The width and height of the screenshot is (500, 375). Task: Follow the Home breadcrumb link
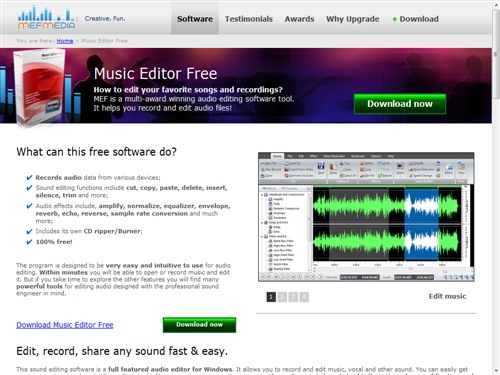tap(65, 41)
